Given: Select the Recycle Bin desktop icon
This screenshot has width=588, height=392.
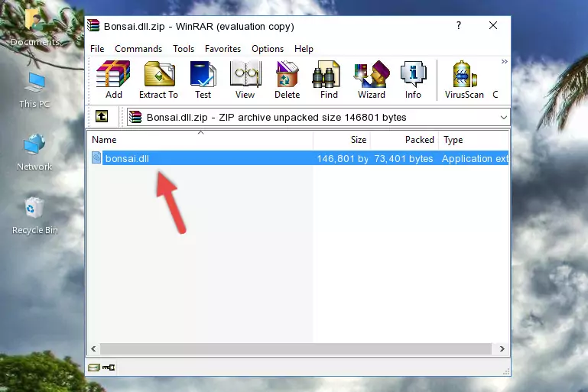Looking at the screenshot, I should (x=35, y=215).
